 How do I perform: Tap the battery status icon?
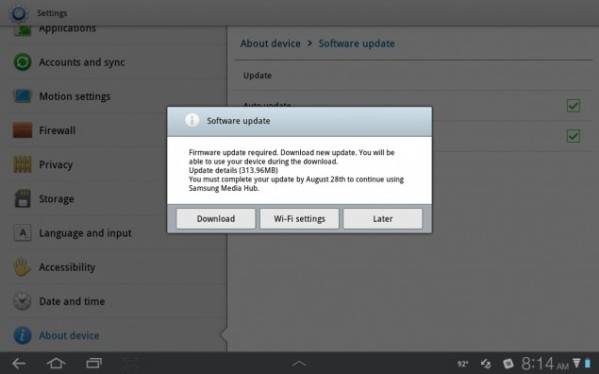pyautogui.click(x=587, y=363)
